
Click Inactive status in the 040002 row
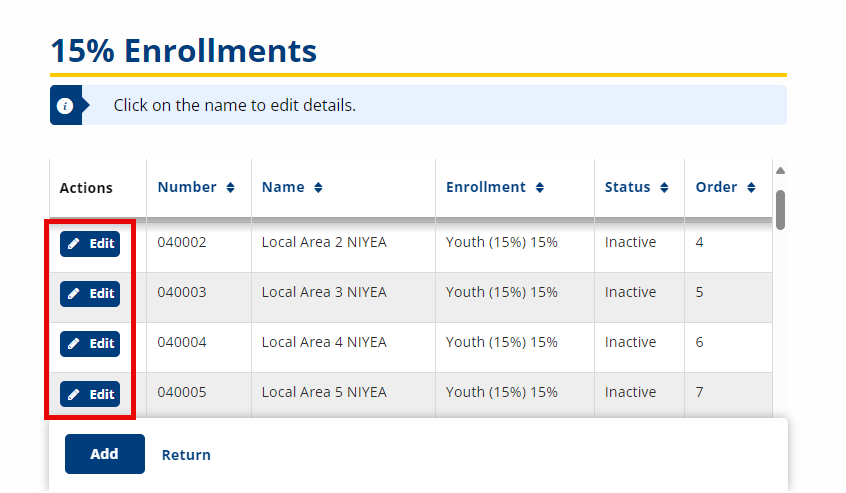point(630,242)
